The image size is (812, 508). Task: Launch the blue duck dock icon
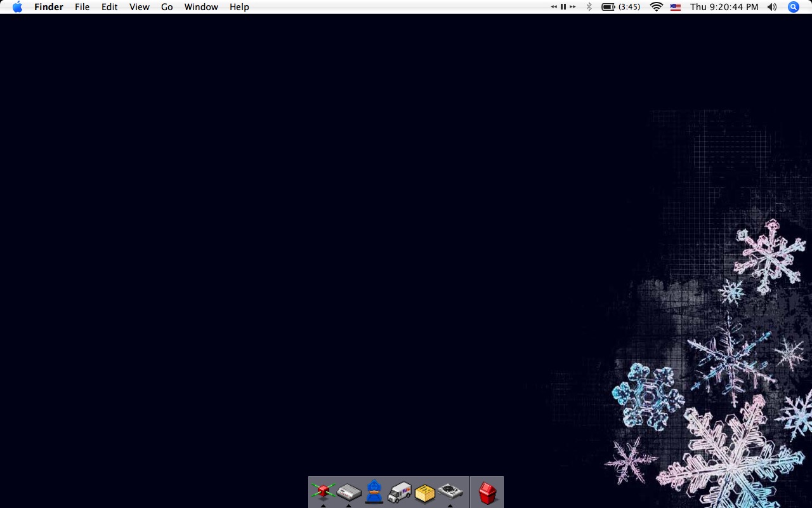(374, 491)
